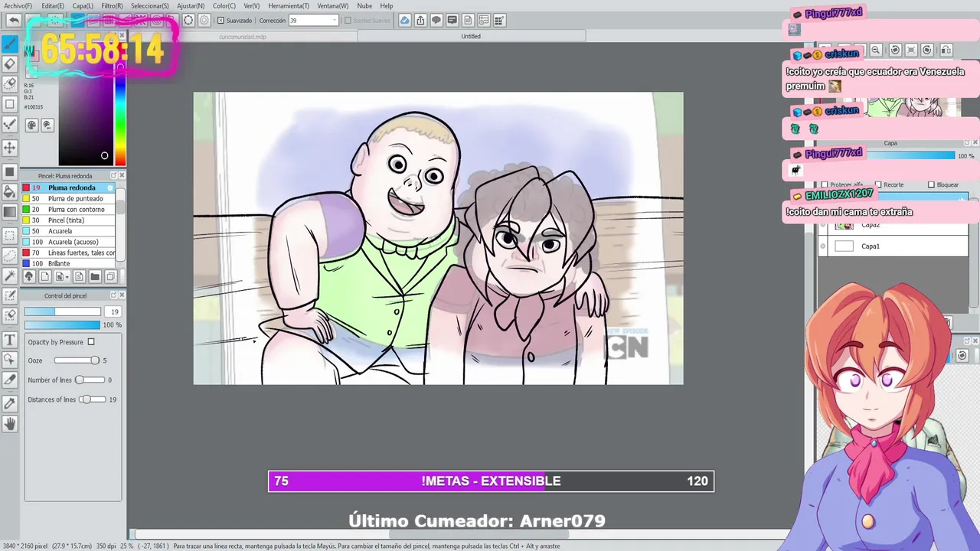The height and width of the screenshot is (551, 980).
Task: Select the Brillante brush
Action: coord(69,263)
